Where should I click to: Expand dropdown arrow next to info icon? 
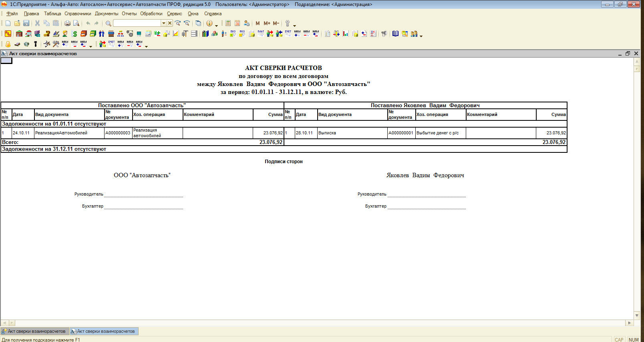pos(216,25)
